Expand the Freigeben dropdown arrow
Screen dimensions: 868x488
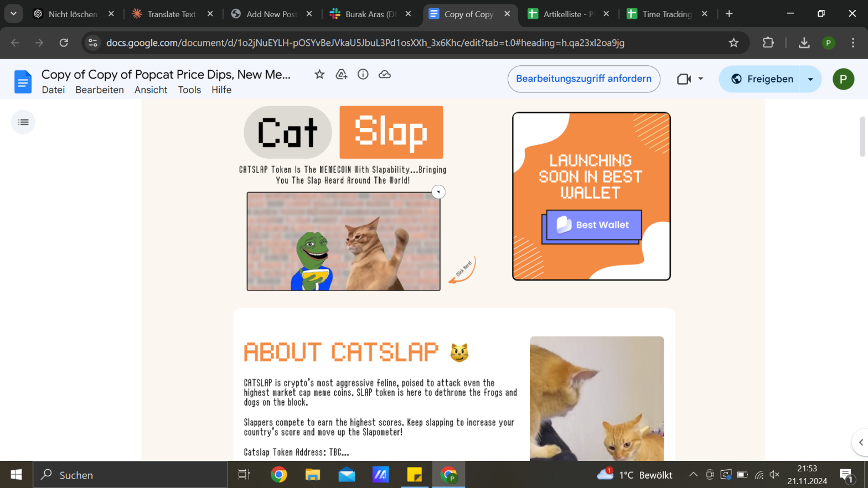point(810,79)
